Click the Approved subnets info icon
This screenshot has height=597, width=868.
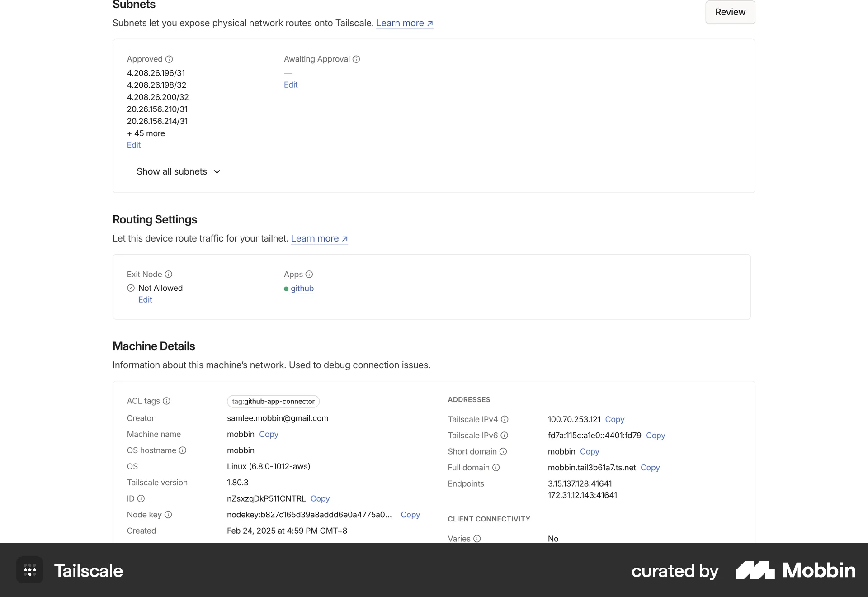point(169,59)
